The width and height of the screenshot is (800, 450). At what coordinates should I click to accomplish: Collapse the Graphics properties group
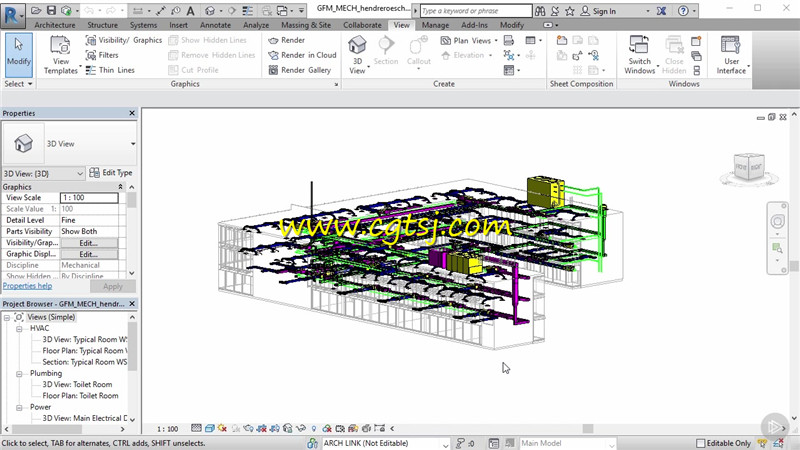tap(120, 187)
